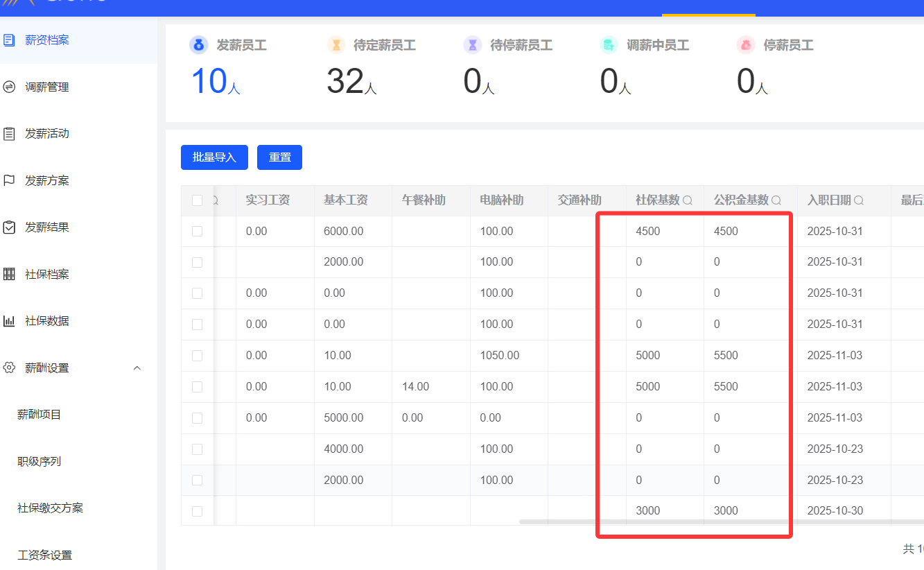Click the 批量导入 button
Viewport: 924px width, 570px height.
(x=214, y=157)
